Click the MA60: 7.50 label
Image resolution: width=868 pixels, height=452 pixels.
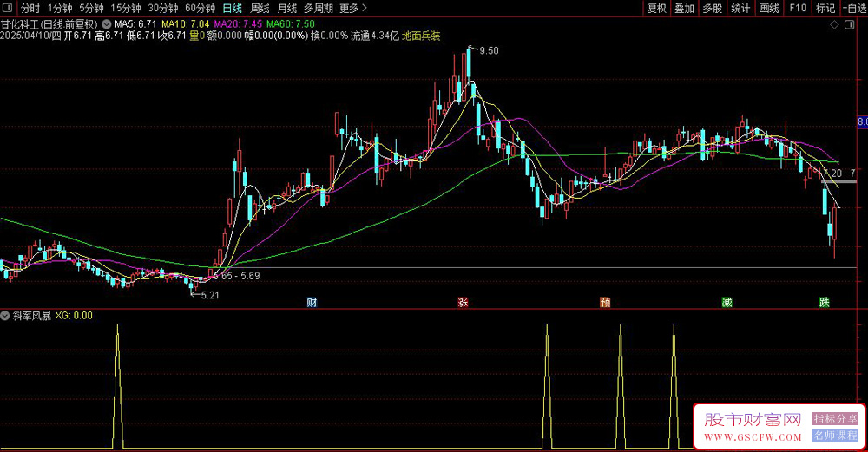[291, 24]
